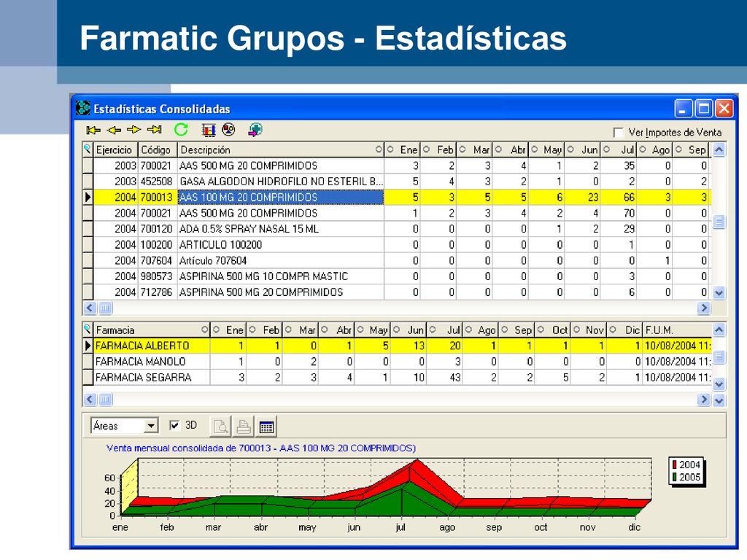The height and width of the screenshot is (560, 747).
Task: Click Estadísticas Consolidadas window title icon
Action: coord(83,108)
